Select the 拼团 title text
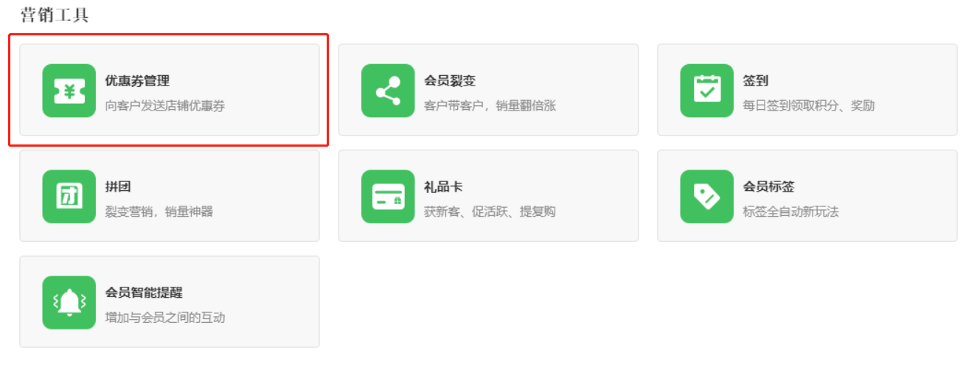Viewport: 980px width, 370px height. (118, 187)
